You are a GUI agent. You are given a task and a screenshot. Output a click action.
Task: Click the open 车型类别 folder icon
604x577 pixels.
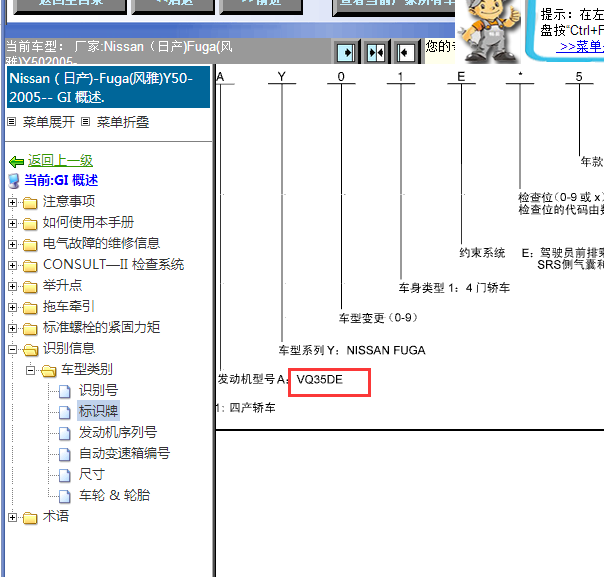coord(49,371)
